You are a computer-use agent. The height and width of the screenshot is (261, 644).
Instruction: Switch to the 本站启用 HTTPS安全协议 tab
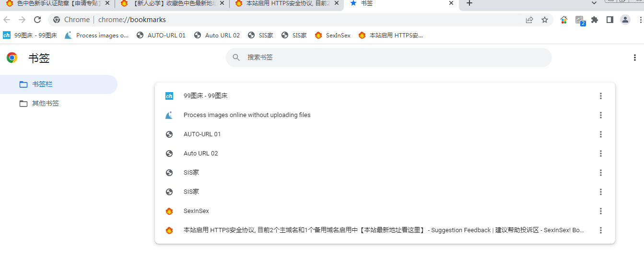click(x=286, y=3)
